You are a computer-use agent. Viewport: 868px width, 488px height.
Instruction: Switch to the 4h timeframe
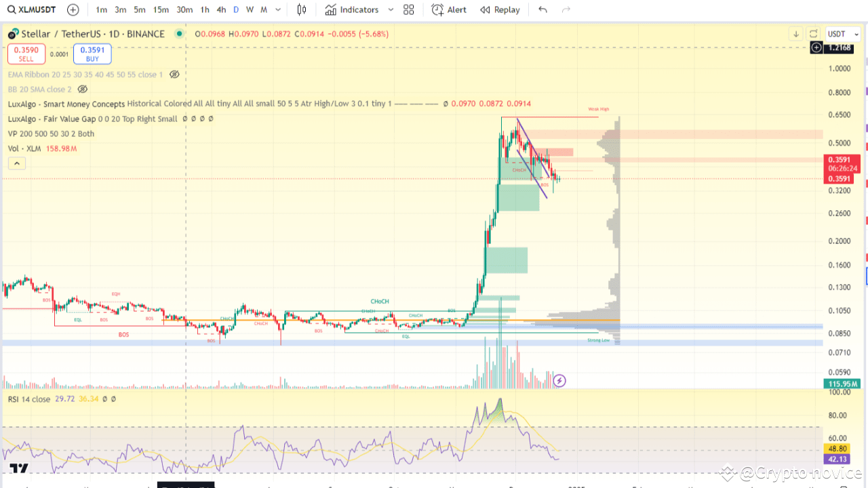click(221, 9)
